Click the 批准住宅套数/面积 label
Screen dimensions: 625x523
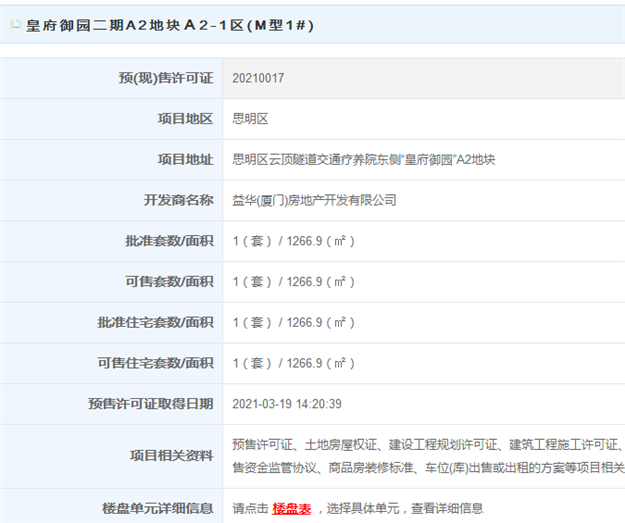[x=155, y=322]
